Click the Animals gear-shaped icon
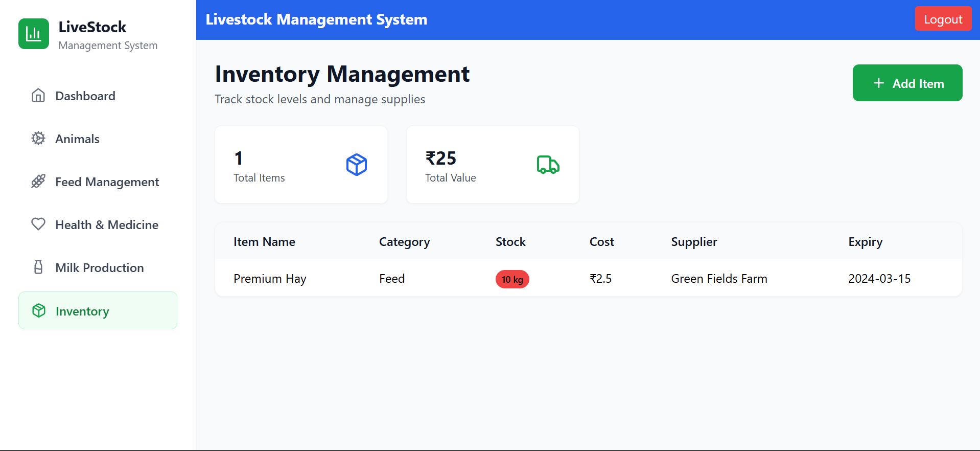The width and height of the screenshot is (980, 451). click(38, 139)
